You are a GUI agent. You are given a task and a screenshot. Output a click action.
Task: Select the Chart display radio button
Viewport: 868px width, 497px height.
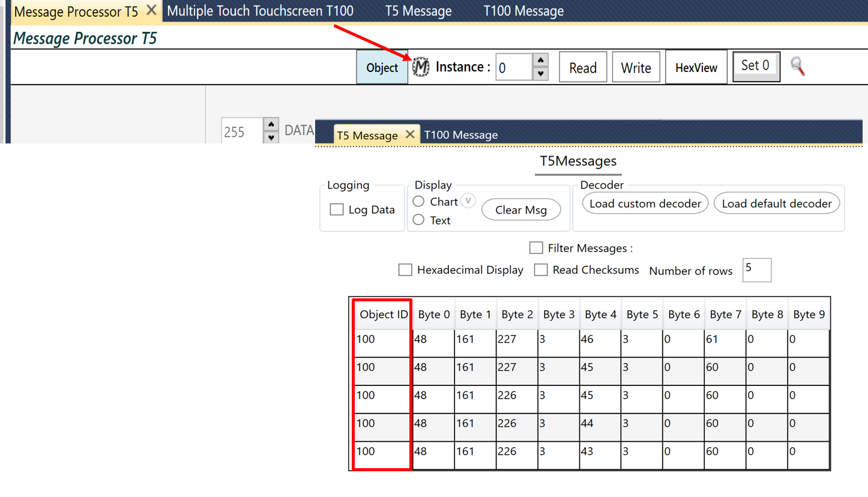click(419, 202)
